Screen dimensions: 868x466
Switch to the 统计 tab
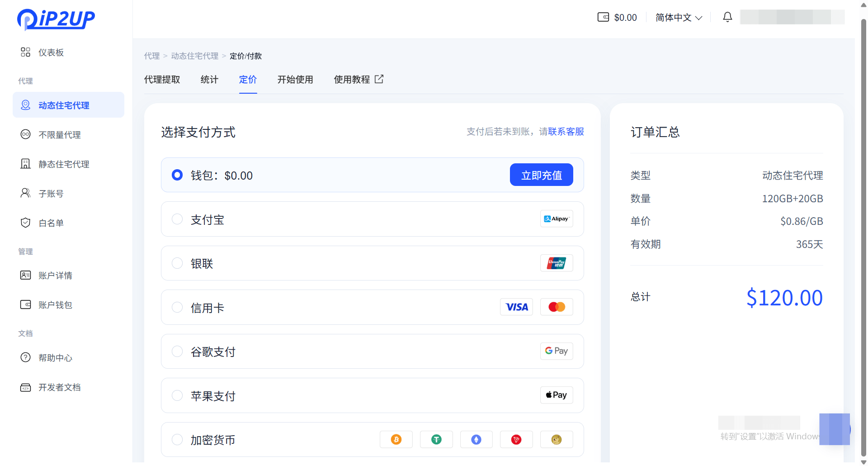pyautogui.click(x=209, y=80)
